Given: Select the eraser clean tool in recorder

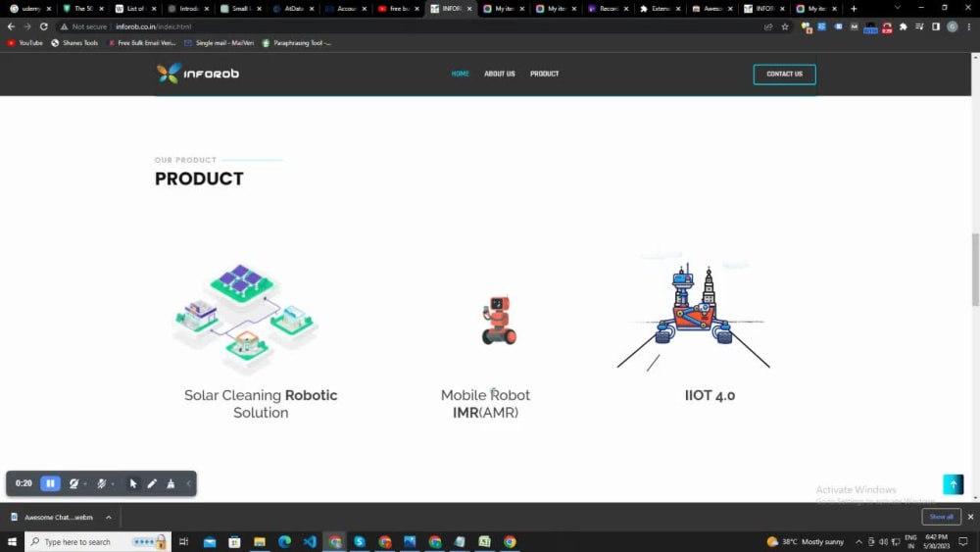Looking at the screenshot, I should tap(171, 483).
